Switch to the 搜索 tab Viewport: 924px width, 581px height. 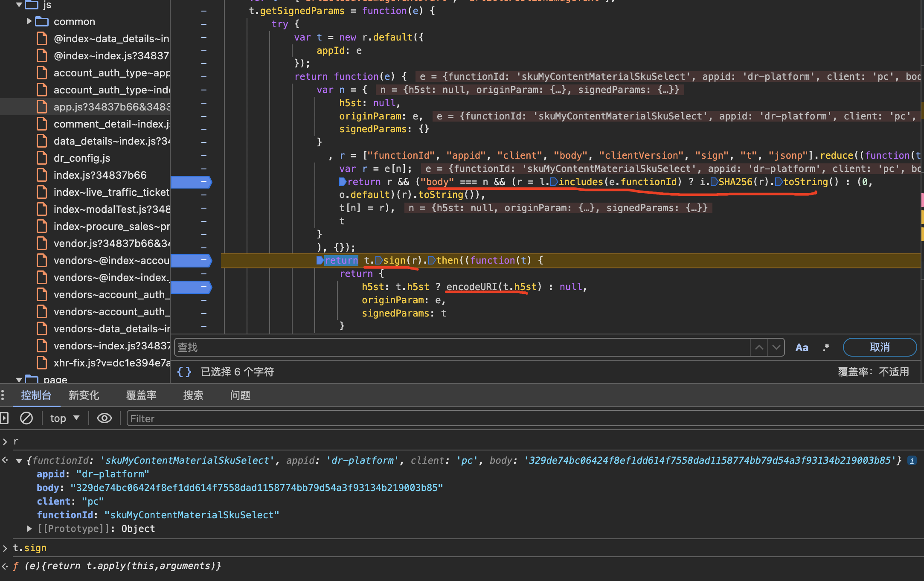tap(193, 395)
